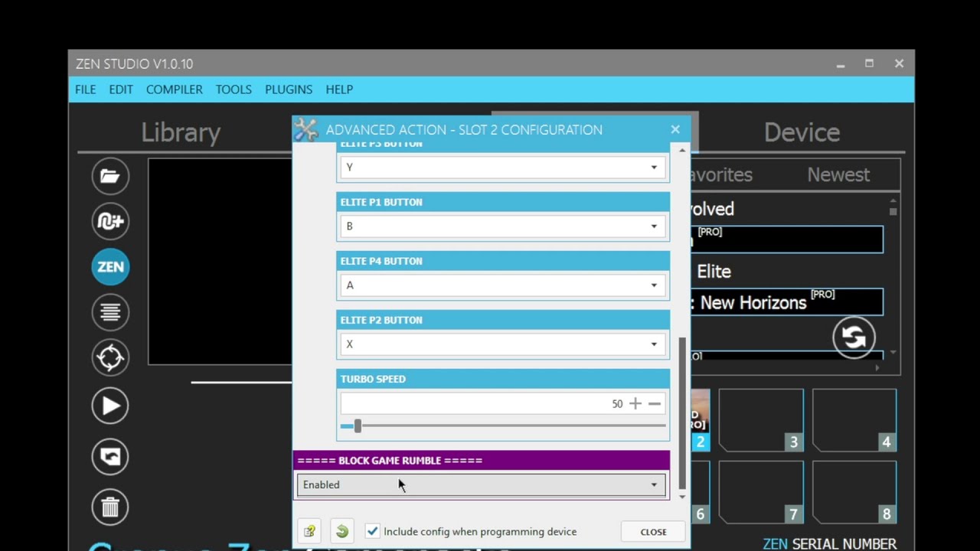Increase Turbo Speed with the plus button

point(635,403)
